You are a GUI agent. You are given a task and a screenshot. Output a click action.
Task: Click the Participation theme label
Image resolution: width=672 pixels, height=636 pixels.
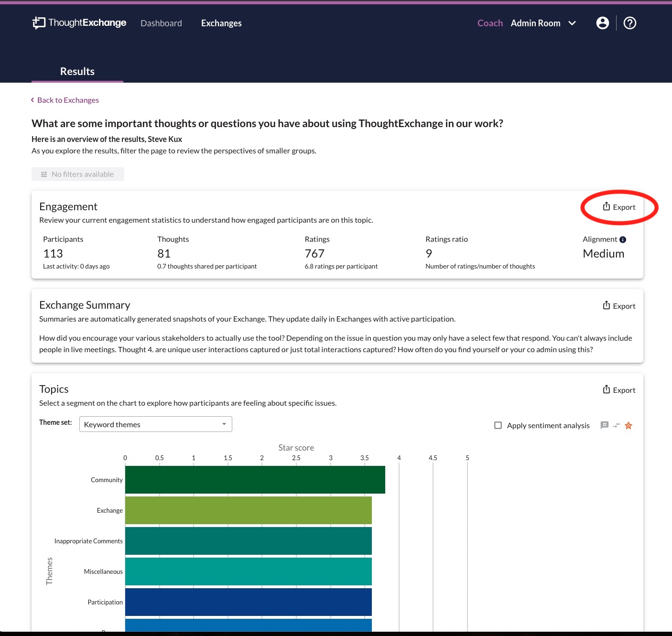[105, 602]
